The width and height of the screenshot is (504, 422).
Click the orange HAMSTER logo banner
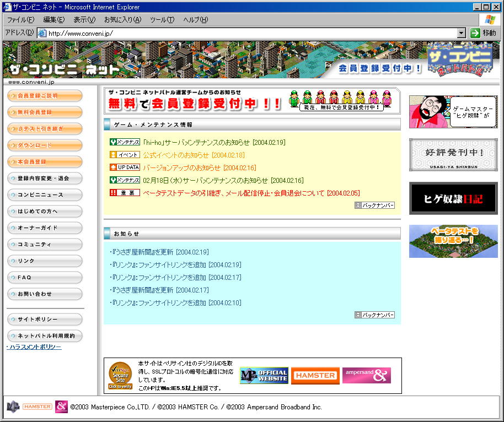pos(315,376)
